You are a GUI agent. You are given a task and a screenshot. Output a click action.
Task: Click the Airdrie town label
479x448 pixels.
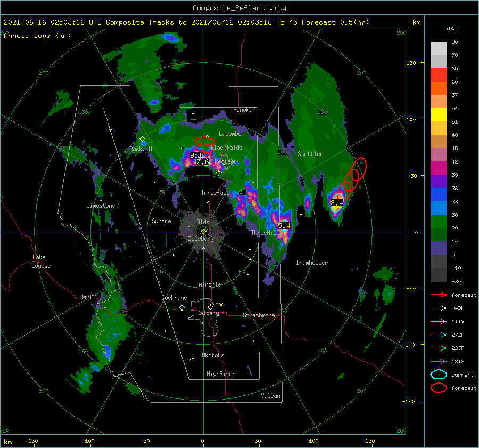point(210,284)
